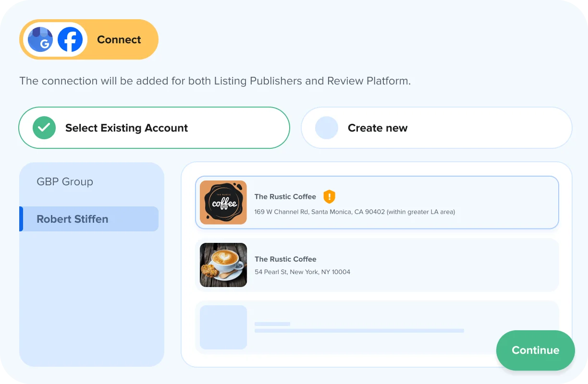Viewport: 588px width, 384px height.
Task: Click the empty placeholder listing thumbnail
Action: pos(223,327)
